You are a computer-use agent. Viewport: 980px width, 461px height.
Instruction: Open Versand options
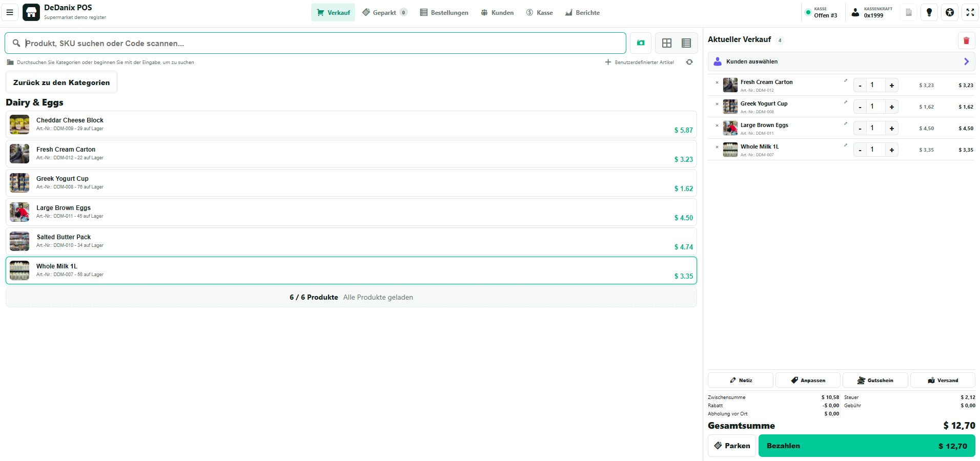[943, 380]
